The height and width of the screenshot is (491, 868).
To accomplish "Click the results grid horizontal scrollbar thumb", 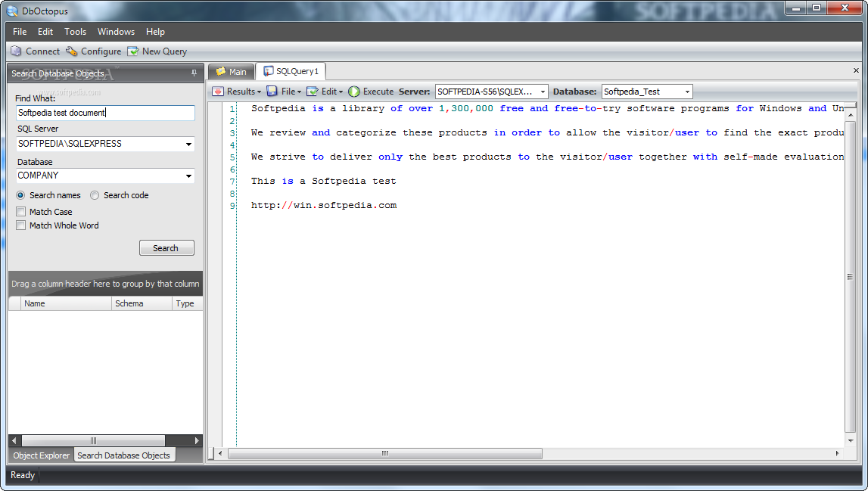I will click(93, 440).
